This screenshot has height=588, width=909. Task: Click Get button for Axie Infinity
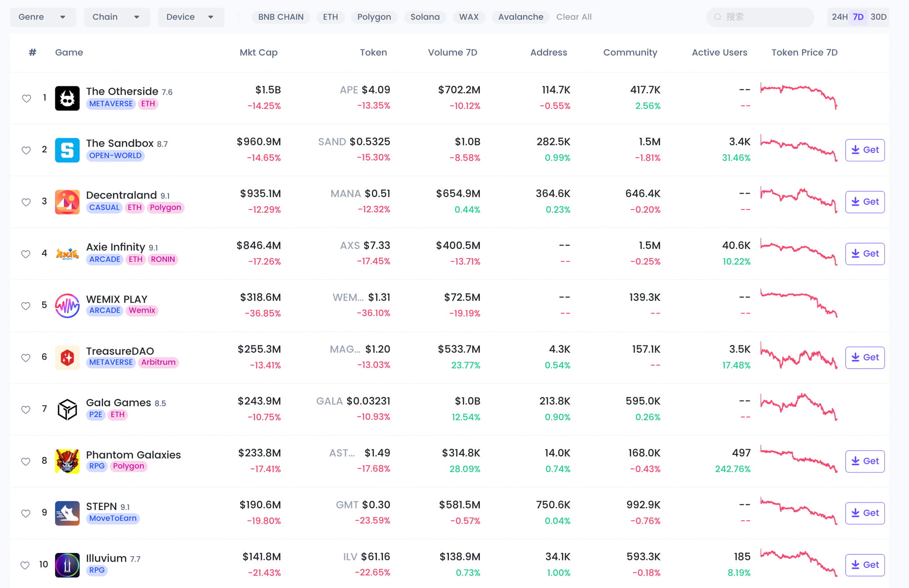(x=865, y=254)
